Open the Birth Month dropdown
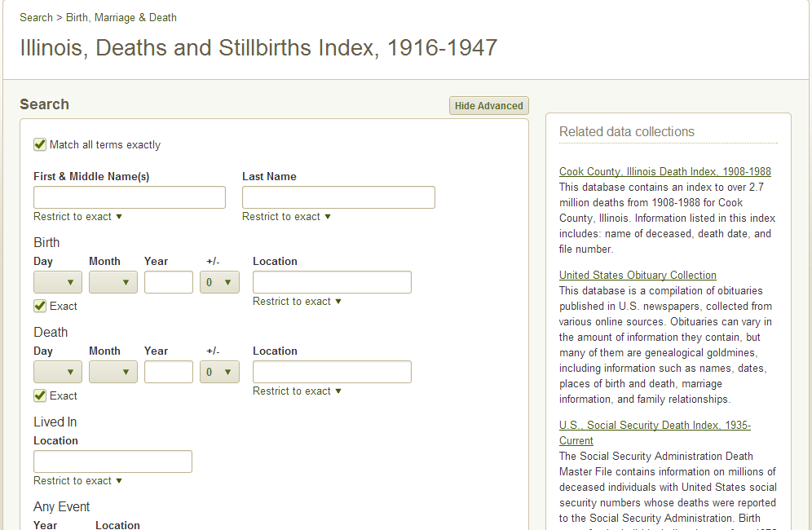Screen dimensions: 812x530 113,282
